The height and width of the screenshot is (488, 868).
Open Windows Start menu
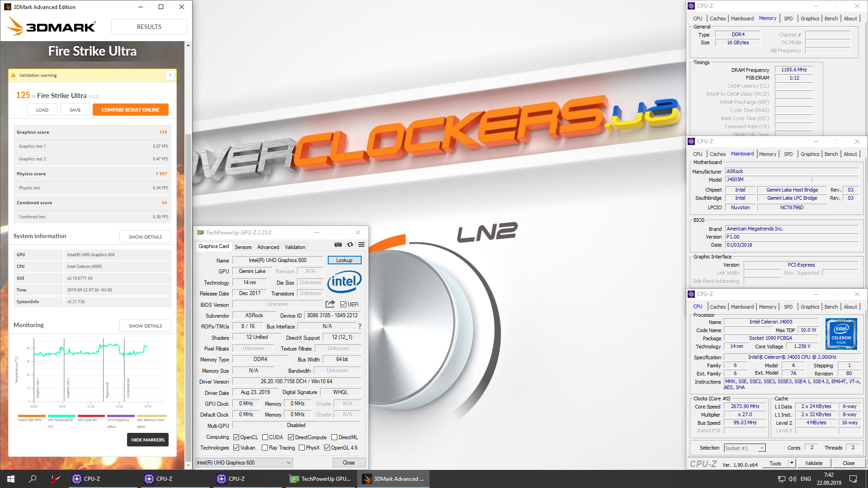point(11,479)
